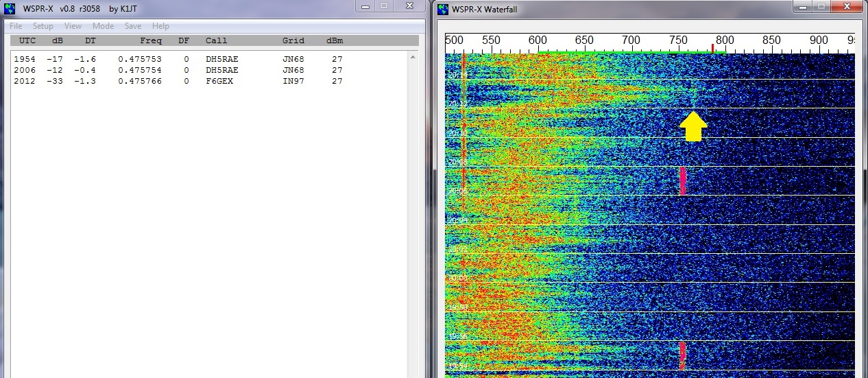Click the frequency 0.475754
The height and width of the screenshot is (378, 868).
click(x=140, y=70)
